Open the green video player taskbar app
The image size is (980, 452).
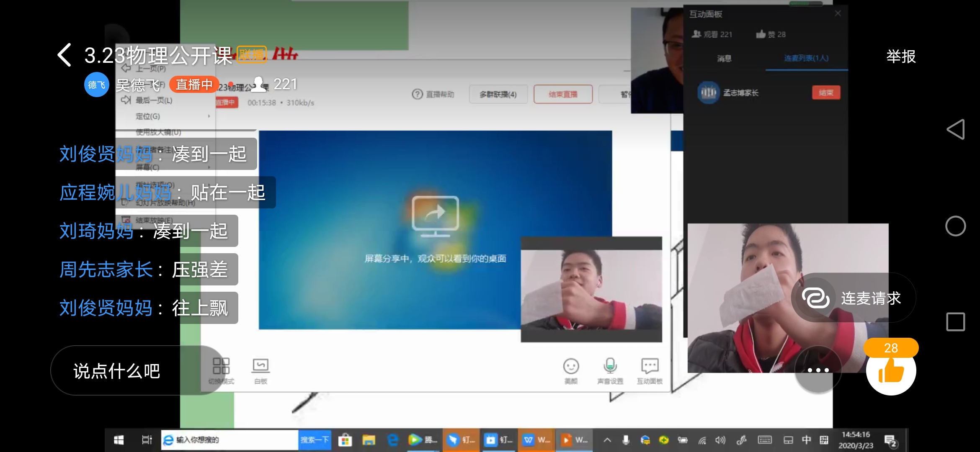[423, 440]
